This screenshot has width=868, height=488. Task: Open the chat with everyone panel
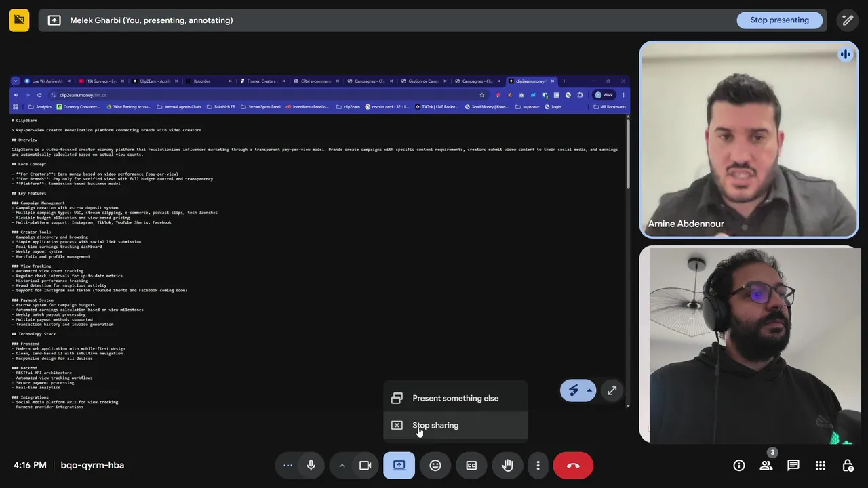[793, 466]
